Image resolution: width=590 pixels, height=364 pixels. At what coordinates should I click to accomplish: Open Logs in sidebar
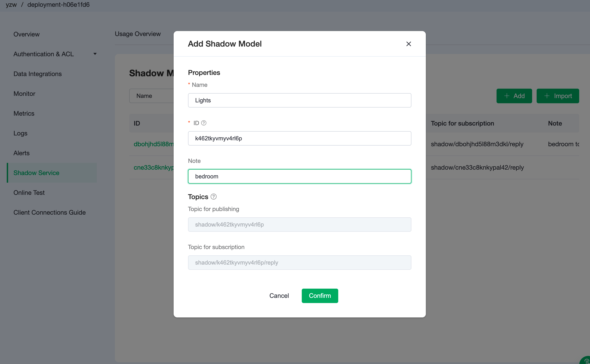click(20, 133)
